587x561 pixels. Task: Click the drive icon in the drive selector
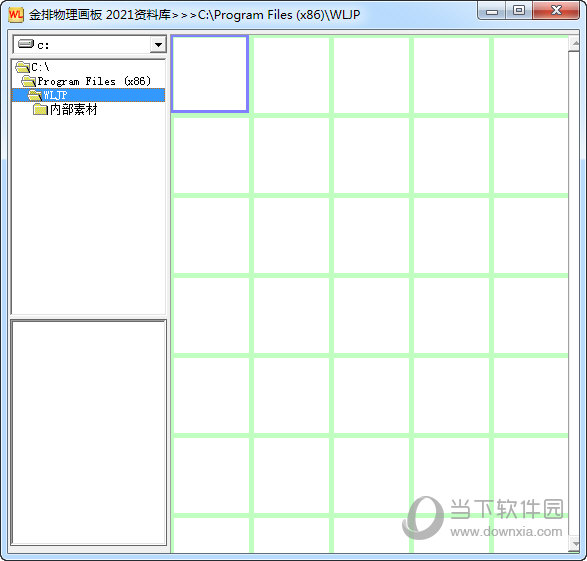tap(26, 44)
